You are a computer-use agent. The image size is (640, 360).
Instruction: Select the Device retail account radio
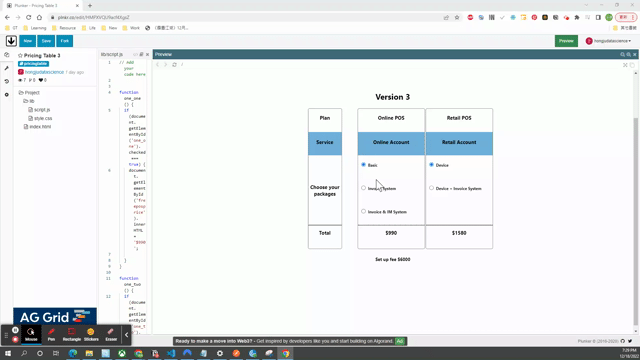pos(431,164)
